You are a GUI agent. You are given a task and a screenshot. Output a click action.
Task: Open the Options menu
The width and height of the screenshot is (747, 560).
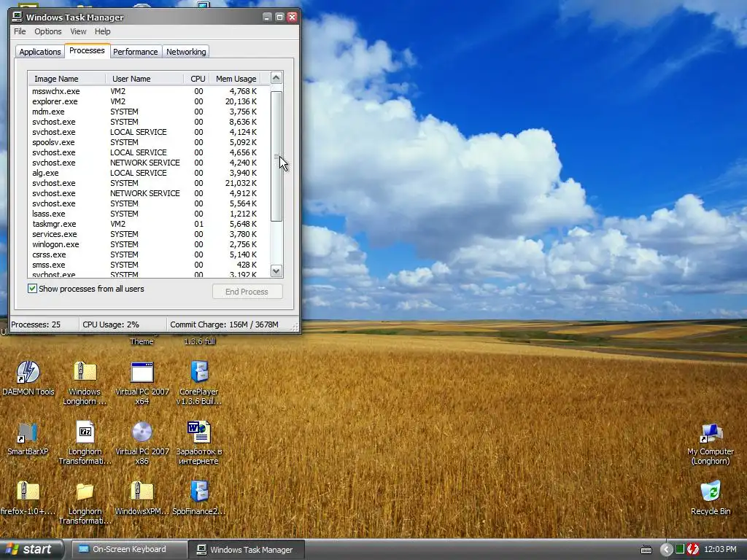tap(47, 31)
